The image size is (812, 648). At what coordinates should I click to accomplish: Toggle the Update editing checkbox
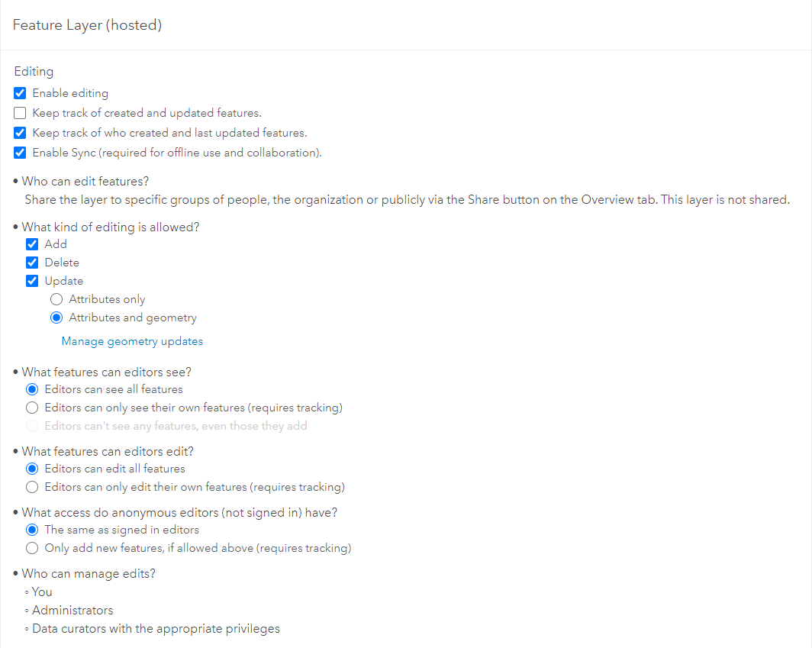[x=32, y=281]
